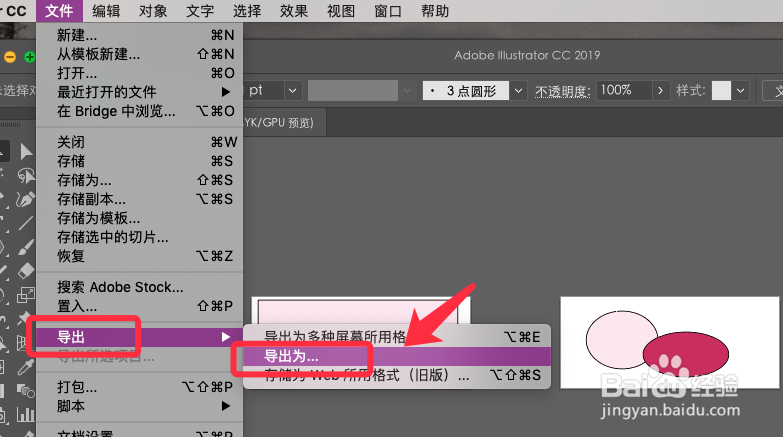783x437 pixels.
Task: Expand the opacity slider arrow beside 100%
Action: (x=661, y=91)
